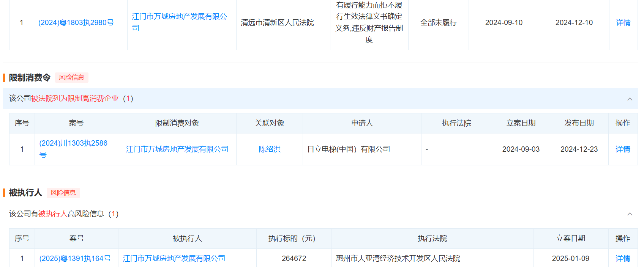Viewport: 644px width, 267px height.
Task: Click column header 执行标的（元）
Action: 292,239
